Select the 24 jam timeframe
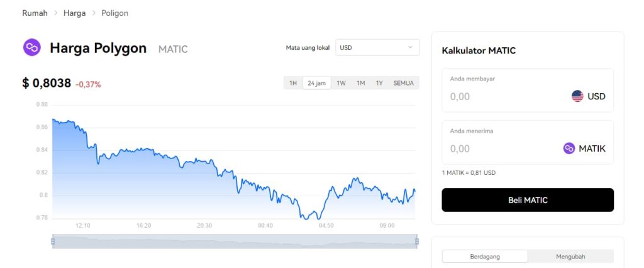Viewport: 644px width, 268px height. click(316, 83)
